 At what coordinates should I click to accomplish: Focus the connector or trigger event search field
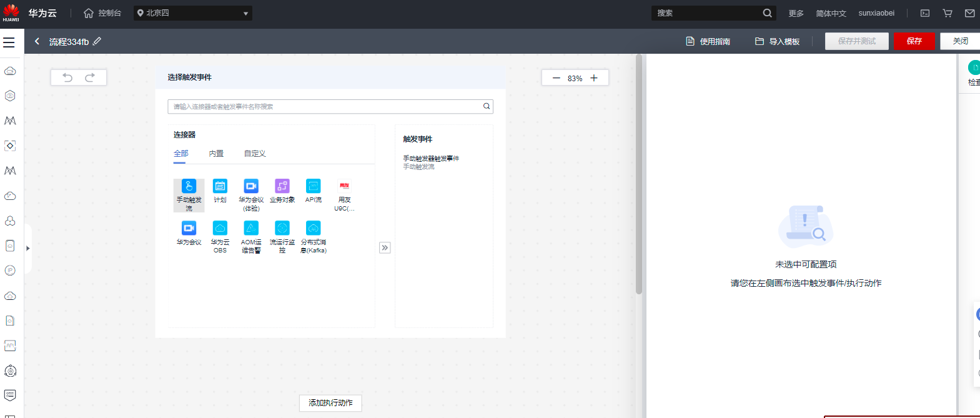point(330,106)
